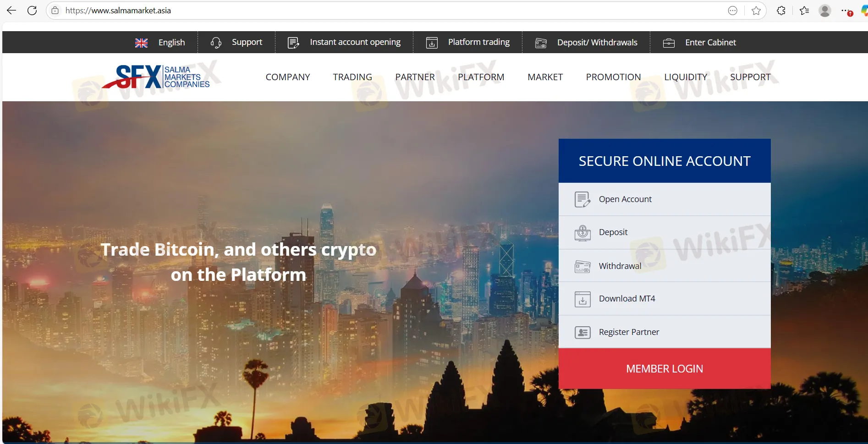Click Deposit/ Withdrawals link
Screen dimensions: 868x444
[597, 43]
